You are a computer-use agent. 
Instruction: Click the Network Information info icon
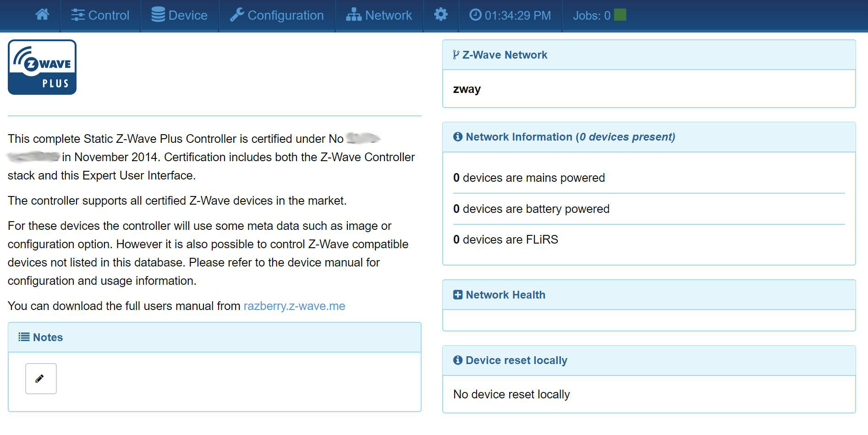tap(457, 137)
